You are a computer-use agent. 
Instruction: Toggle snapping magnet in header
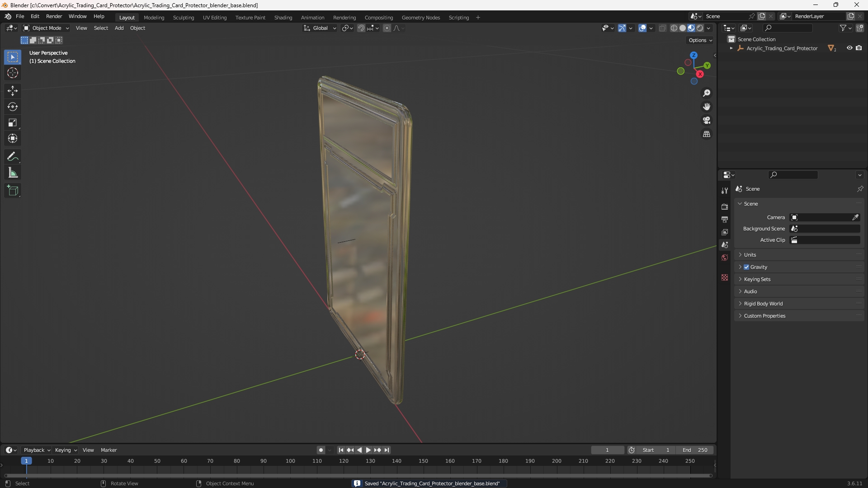361,28
